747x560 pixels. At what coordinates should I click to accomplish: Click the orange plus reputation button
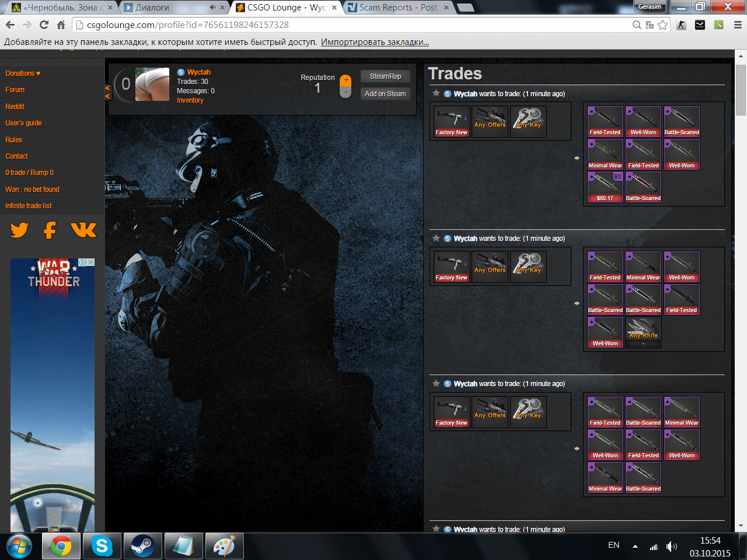point(345,80)
